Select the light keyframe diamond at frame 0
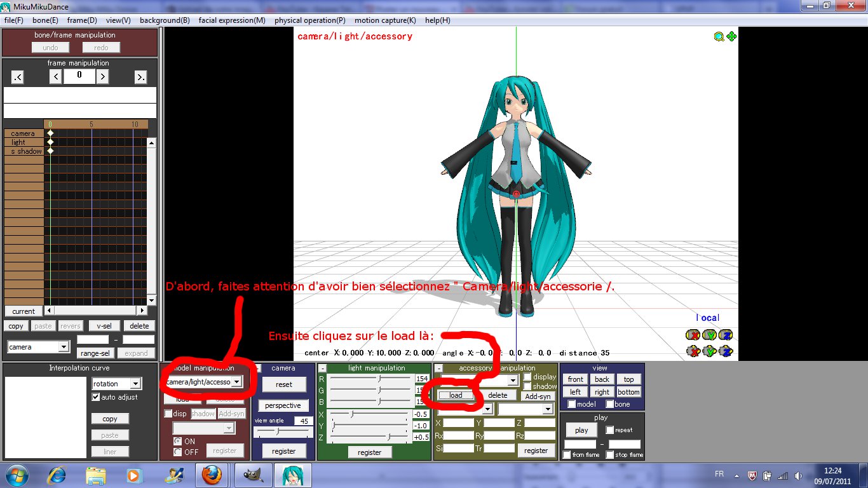This screenshot has width=868, height=488. 50,142
